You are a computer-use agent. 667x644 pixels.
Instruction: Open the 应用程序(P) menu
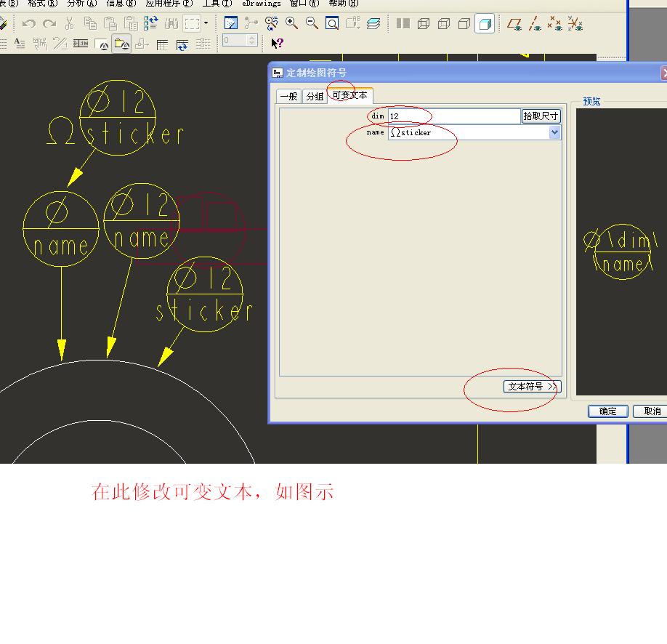point(169,4)
